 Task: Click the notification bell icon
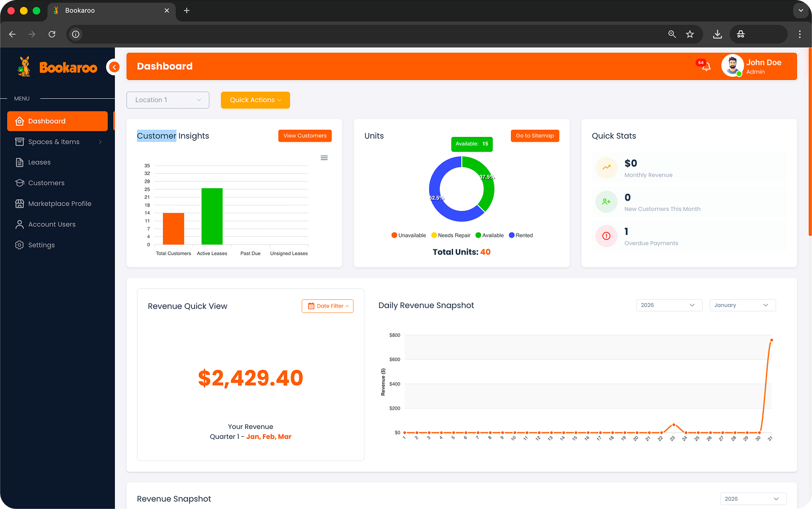[x=705, y=67]
